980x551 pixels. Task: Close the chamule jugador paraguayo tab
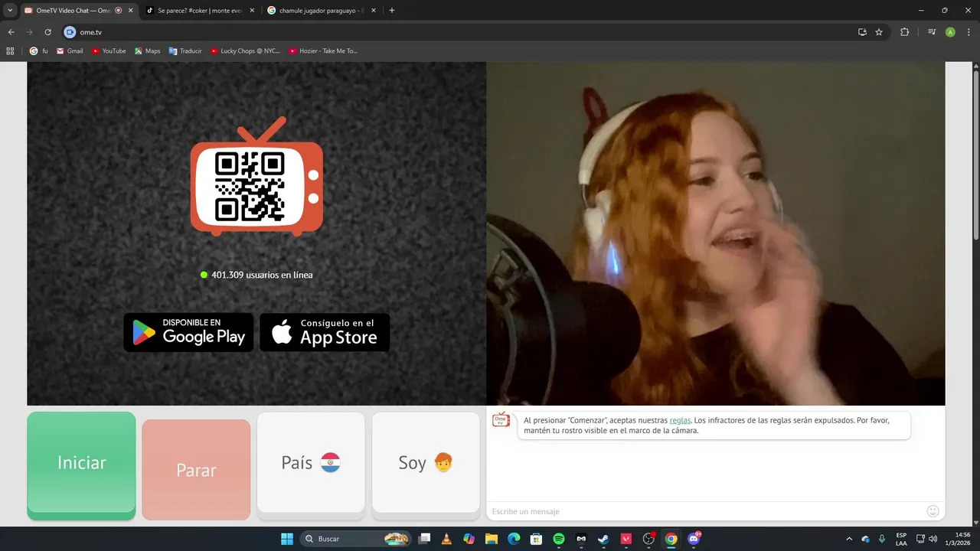click(374, 11)
